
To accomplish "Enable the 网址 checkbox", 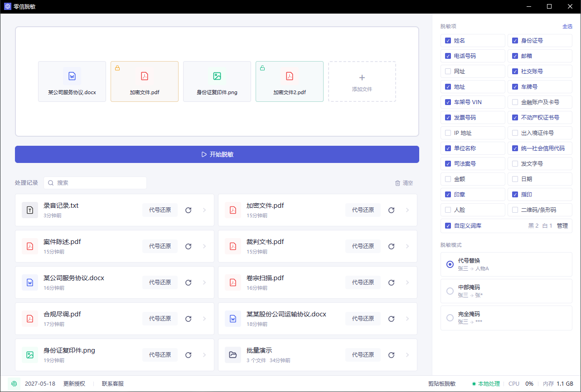I will click(448, 72).
